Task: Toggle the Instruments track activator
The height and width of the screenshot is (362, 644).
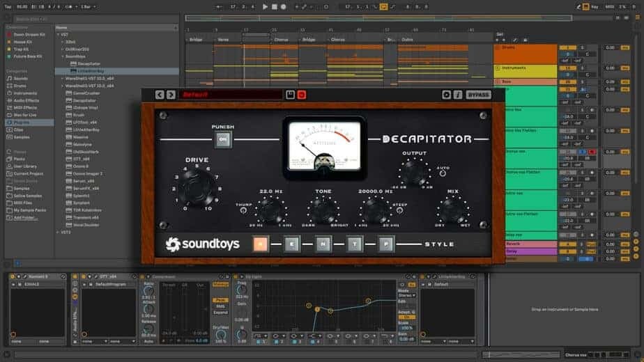Action: [567, 68]
